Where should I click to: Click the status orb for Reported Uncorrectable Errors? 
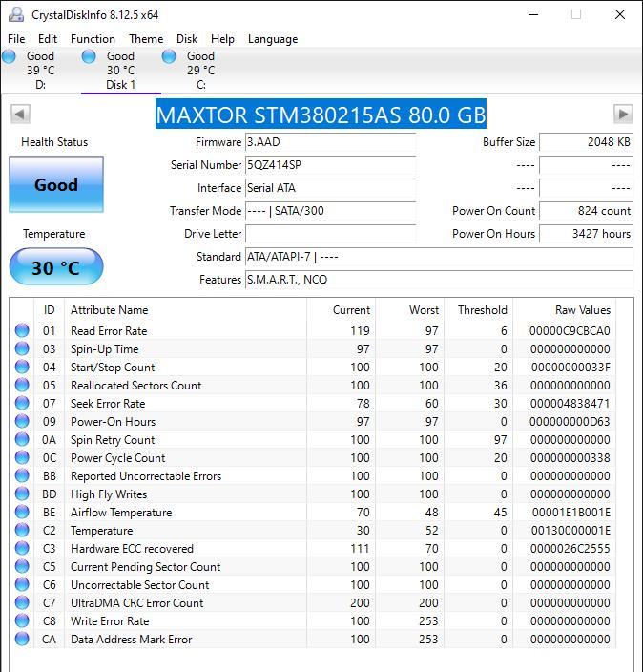pyautogui.click(x=22, y=475)
